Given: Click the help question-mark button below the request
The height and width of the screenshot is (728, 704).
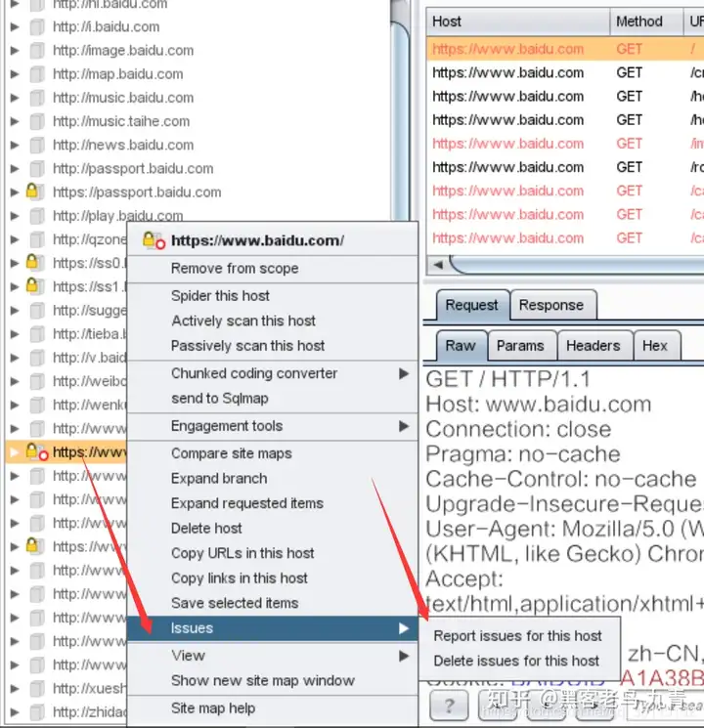Looking at the screenshot, I should point(449,706).
